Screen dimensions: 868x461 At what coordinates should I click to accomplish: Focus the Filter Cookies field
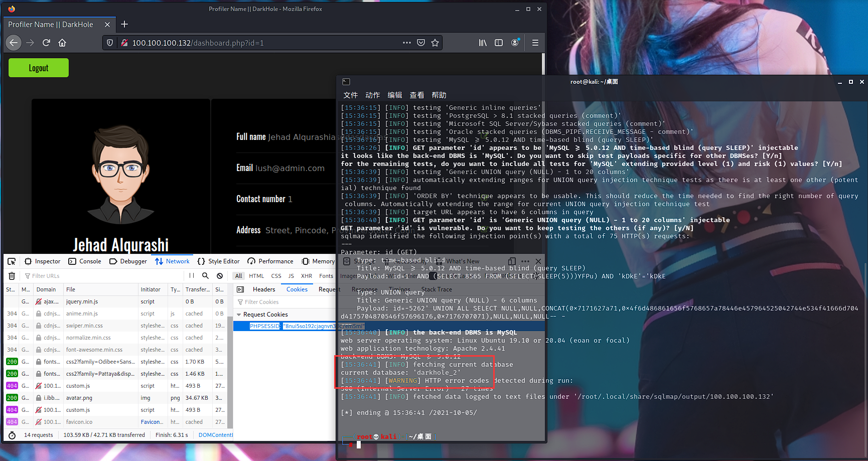(285, 302)
